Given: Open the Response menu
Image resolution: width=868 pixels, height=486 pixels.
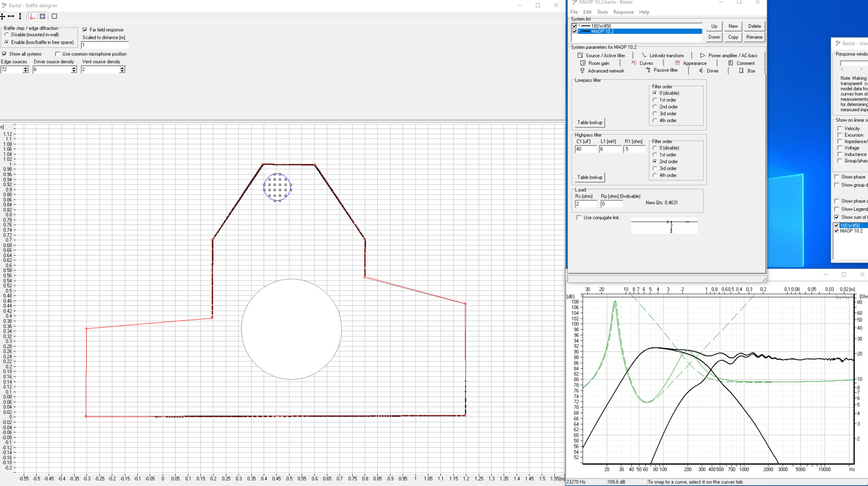Looking at the screenshot, I should [623, 12].
